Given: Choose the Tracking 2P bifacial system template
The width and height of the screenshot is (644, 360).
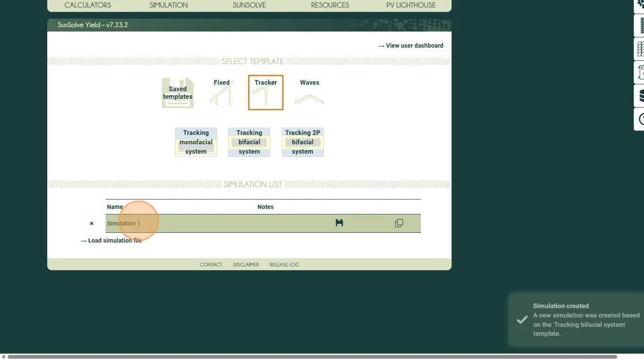Looking at the screenshot, I should click(x=302, y=142).
